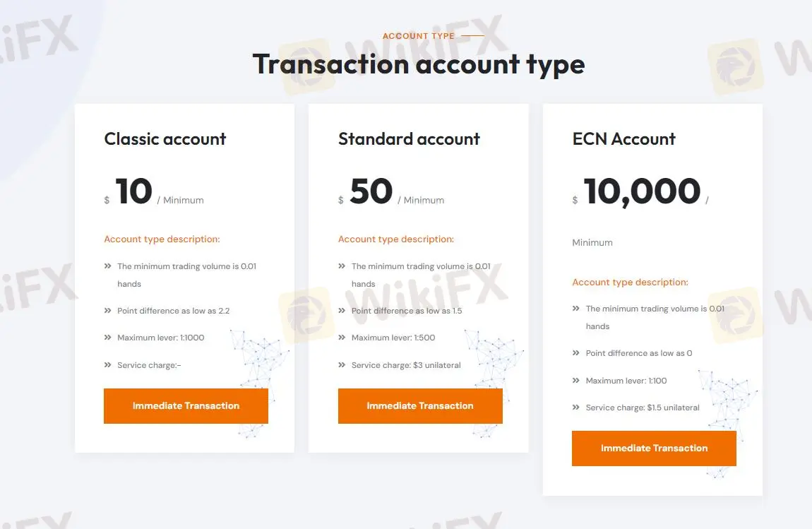Click chevron bullet beside Classic 'Maximum lever: 1:1000'
The width and height of the screenshot is (812, 529).
tap(108, 338)
